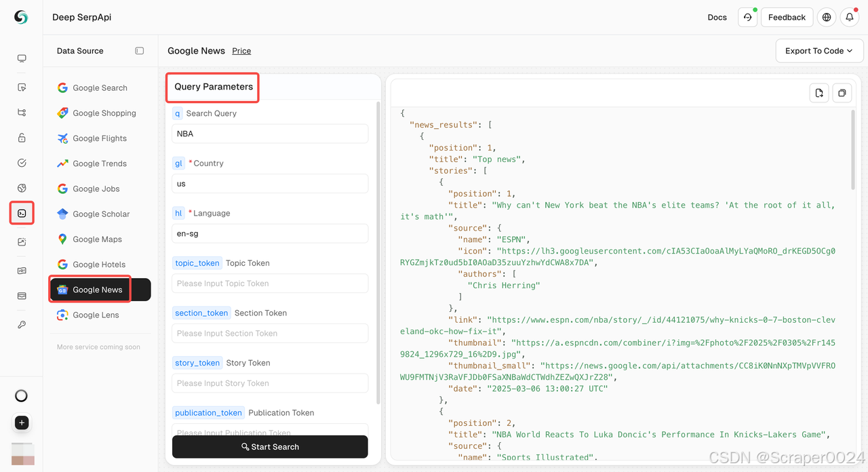Screen dimensions: 868x472
Task: Click the Deep SerpApi logo icon
Action: (21, 18)
